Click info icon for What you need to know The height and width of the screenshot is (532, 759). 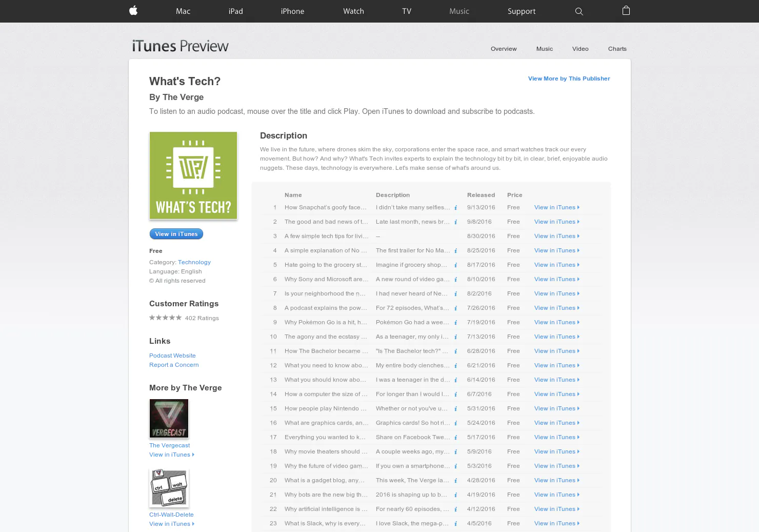click(455, 366)
